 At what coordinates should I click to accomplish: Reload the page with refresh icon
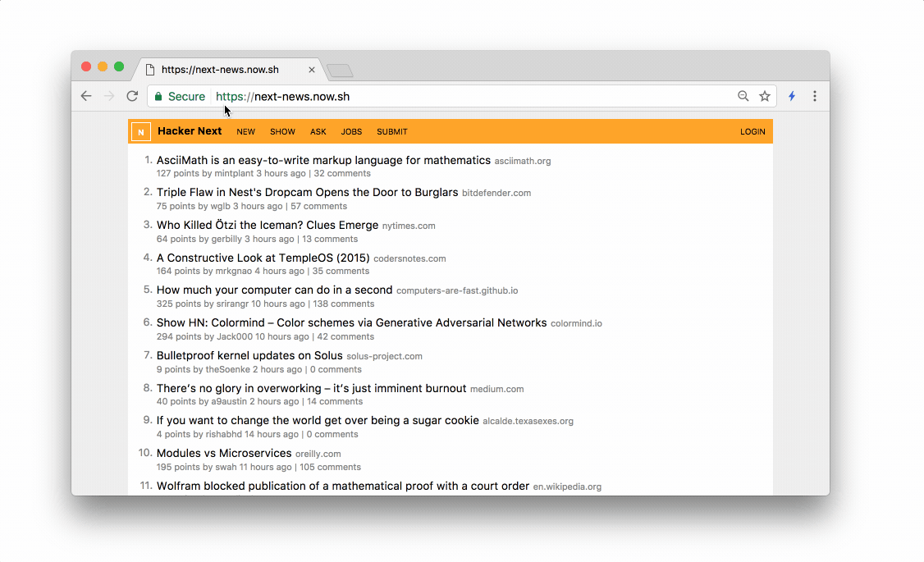132,96
